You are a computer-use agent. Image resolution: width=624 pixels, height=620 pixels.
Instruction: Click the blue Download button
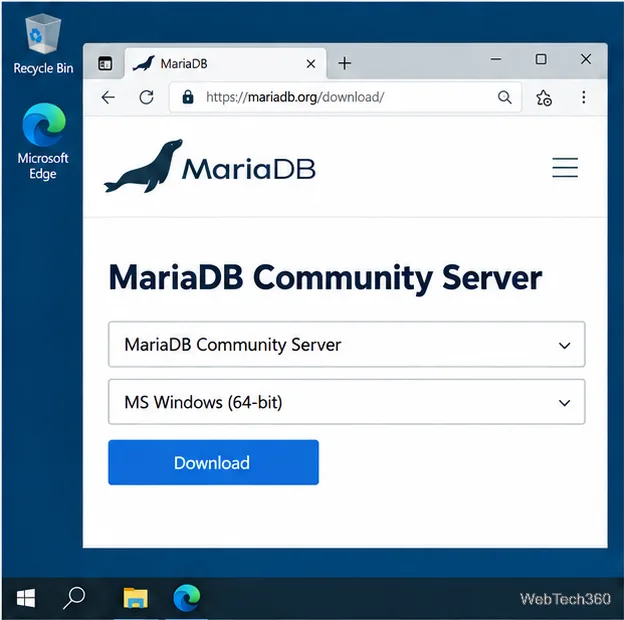point(213,462)
